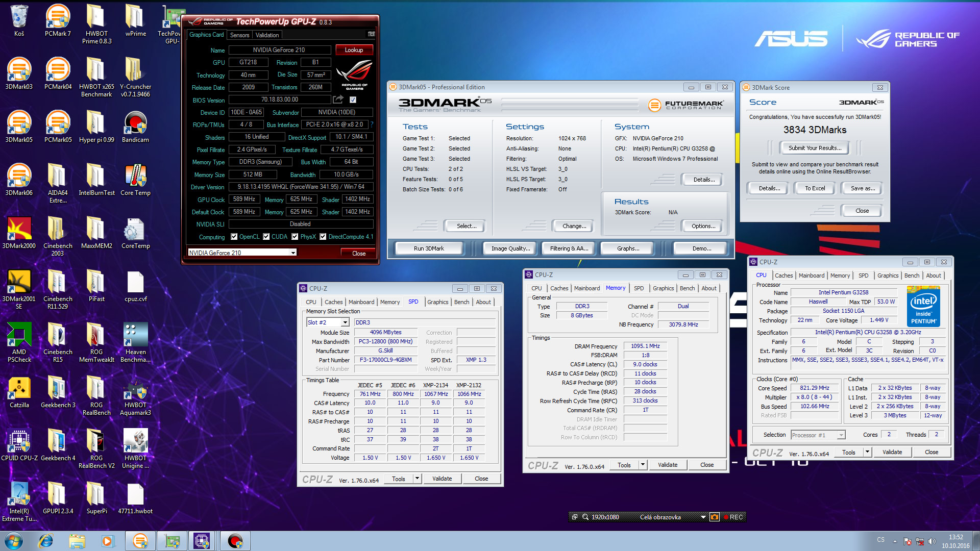This screenshot has width=980, height=551.
Task: Open the HWBOT Unigine desktop icon
Action: 135,448
